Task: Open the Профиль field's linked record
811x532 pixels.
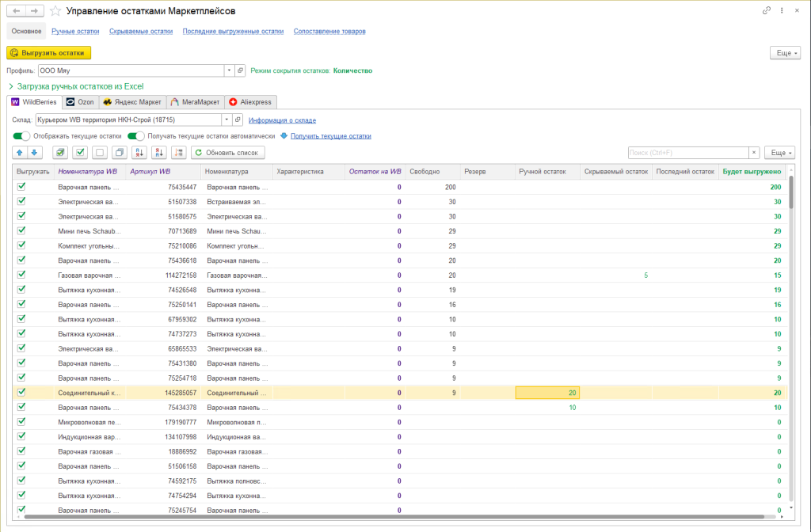Action: pos(240,70)
